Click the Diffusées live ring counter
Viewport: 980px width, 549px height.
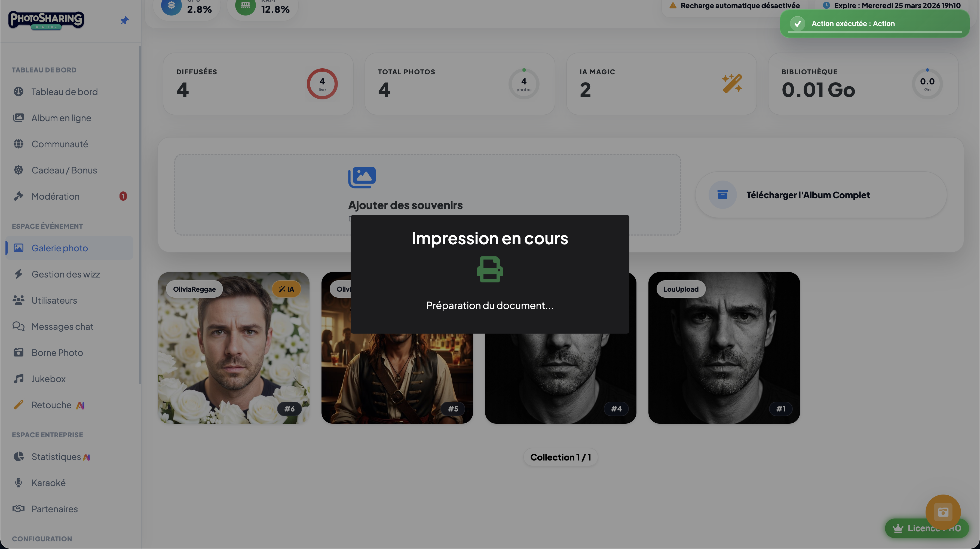(322, 84)
